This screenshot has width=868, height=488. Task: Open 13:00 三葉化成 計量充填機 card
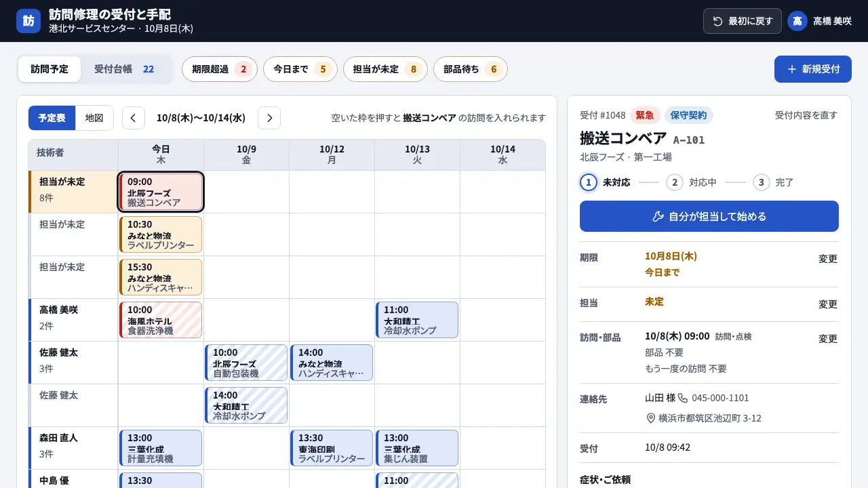161,448
